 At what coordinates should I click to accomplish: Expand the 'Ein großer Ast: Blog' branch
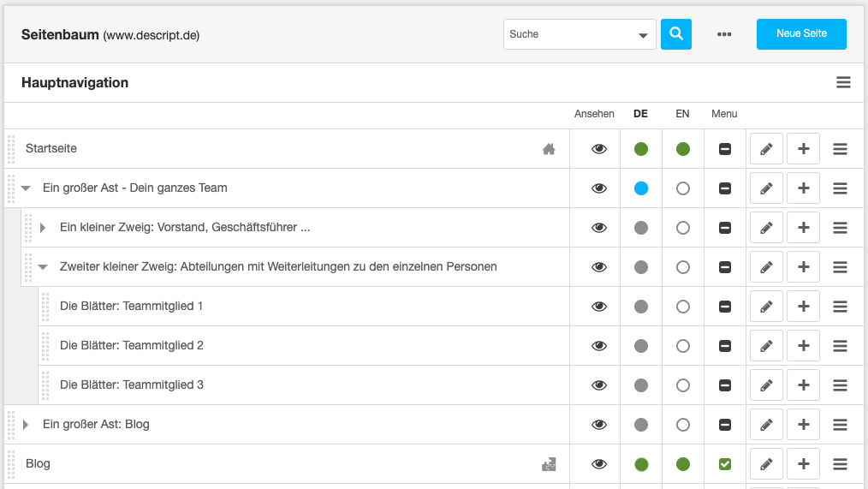(26, 425)
